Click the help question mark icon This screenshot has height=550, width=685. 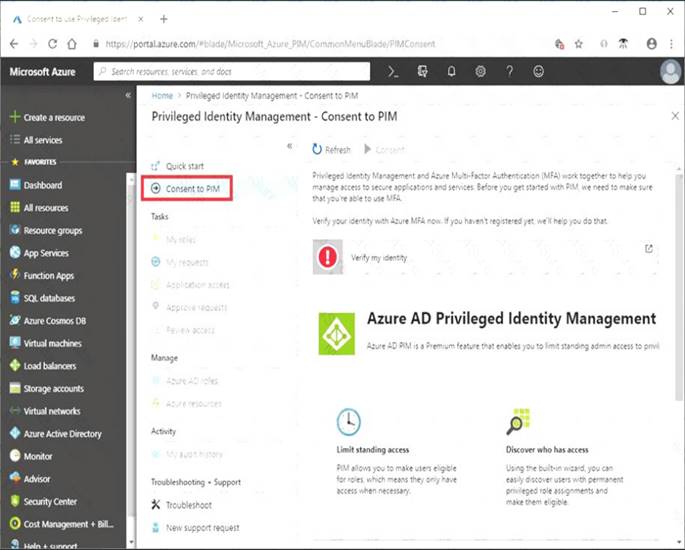(x=510, y=72)
